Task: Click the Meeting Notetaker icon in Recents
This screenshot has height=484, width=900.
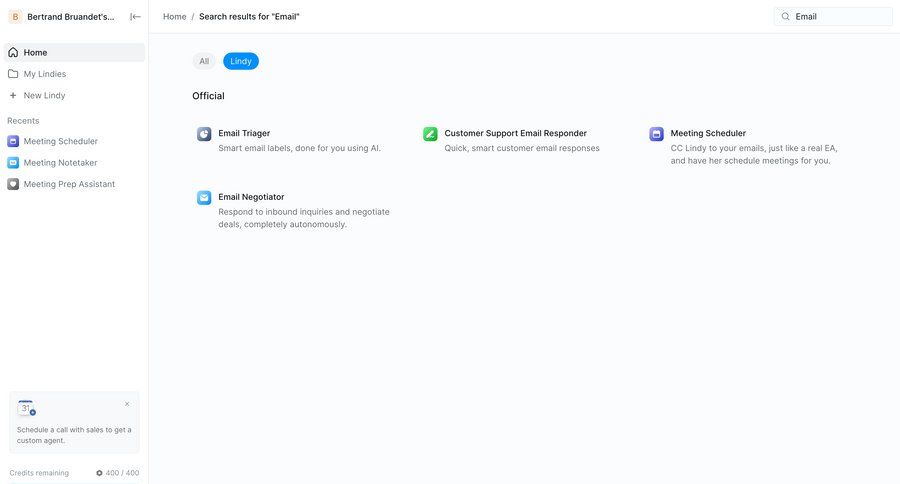Action: tap(13, 162)
